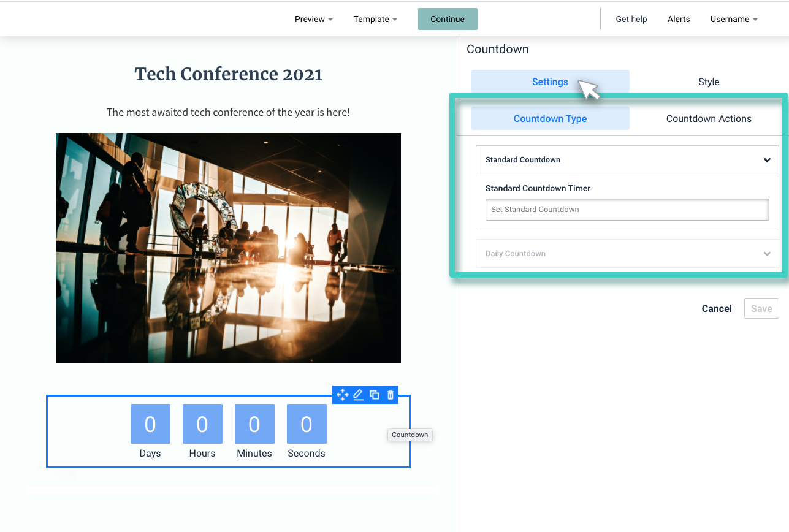The height and width of the screenshot is (532, 789).
Task: Click the Continue button
Action: coord(448,19)
